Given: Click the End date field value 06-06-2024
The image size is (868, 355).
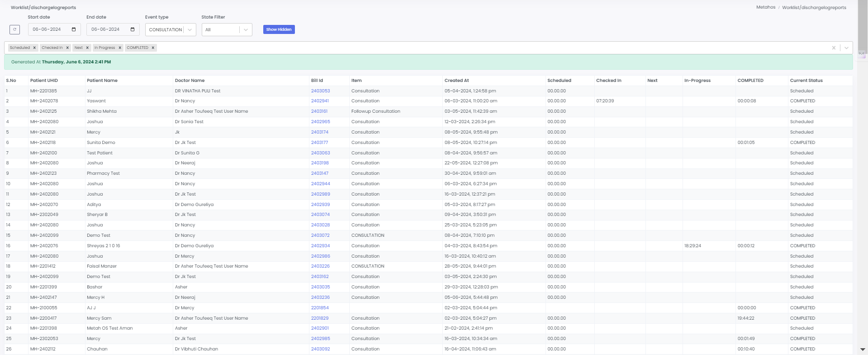Looking at the screenshot, I should (x=105, y=29).
